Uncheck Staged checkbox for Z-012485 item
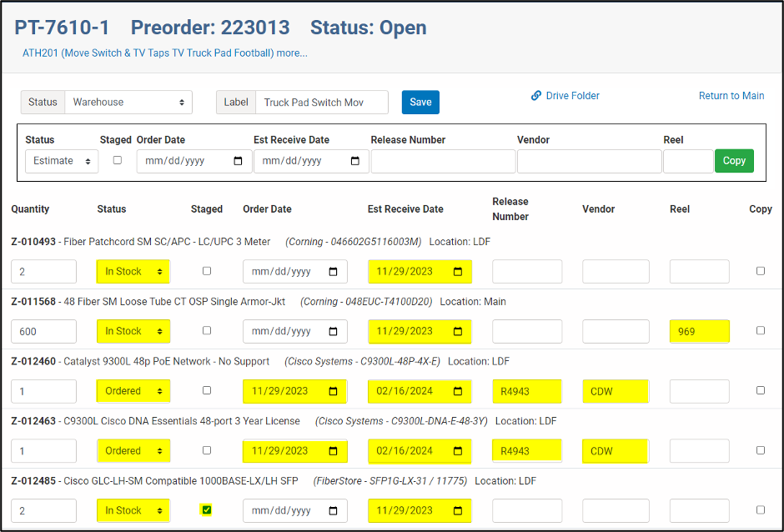This screenshot has width=784, height=532. [207, 510]
